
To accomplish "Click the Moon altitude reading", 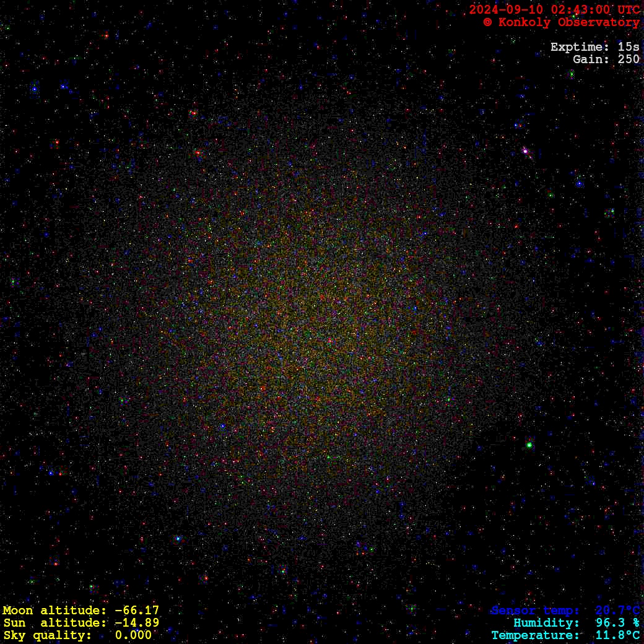I will (80, 611).
